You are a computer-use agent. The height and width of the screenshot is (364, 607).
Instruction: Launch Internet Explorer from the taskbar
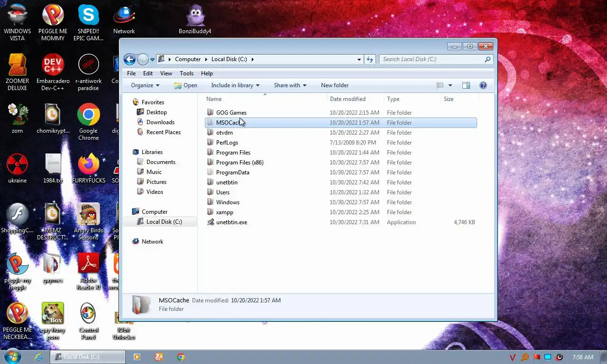(39, 357)
